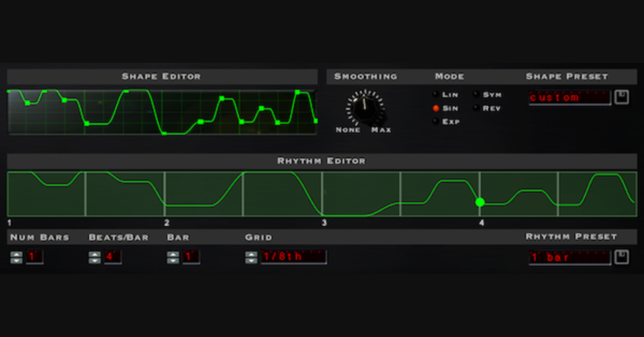644x337 pixels.
Task: Click the Rhythm Editor header bar
Action: [x=321, y=161]
